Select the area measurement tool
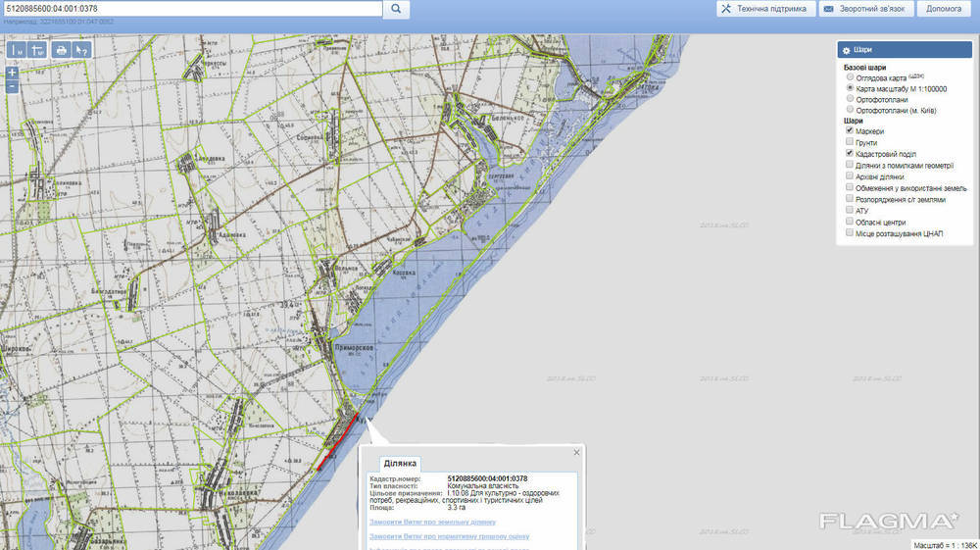980x550 pixels. tap(38, 49)
